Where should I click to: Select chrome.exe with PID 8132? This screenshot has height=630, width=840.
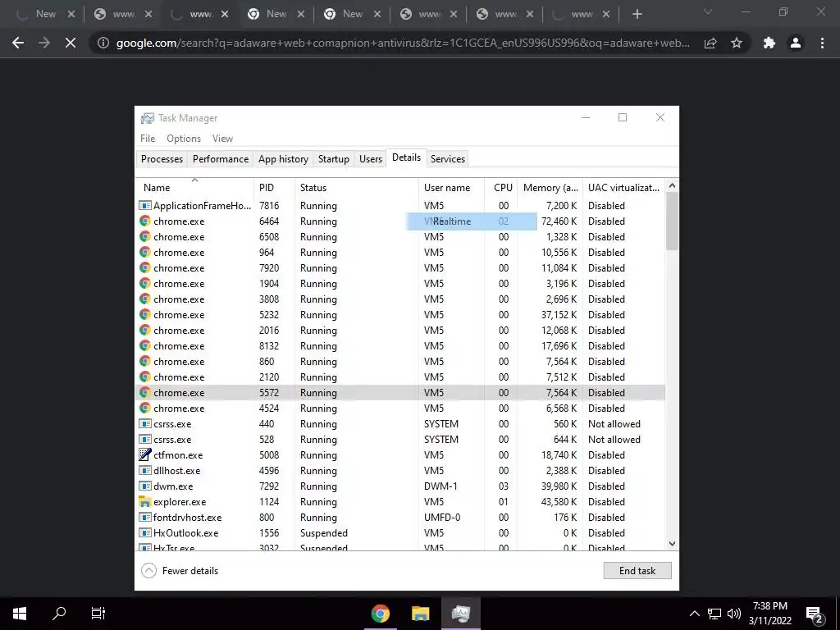(400, 346)
